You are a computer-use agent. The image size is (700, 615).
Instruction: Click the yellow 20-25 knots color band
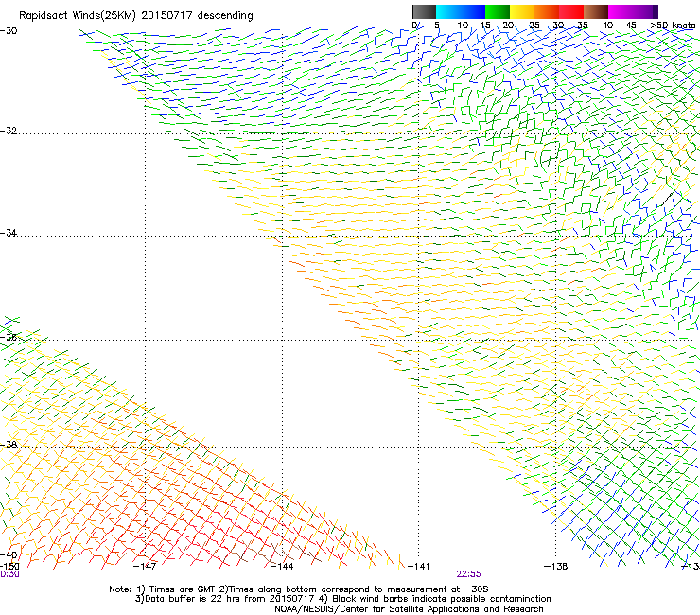522,11
